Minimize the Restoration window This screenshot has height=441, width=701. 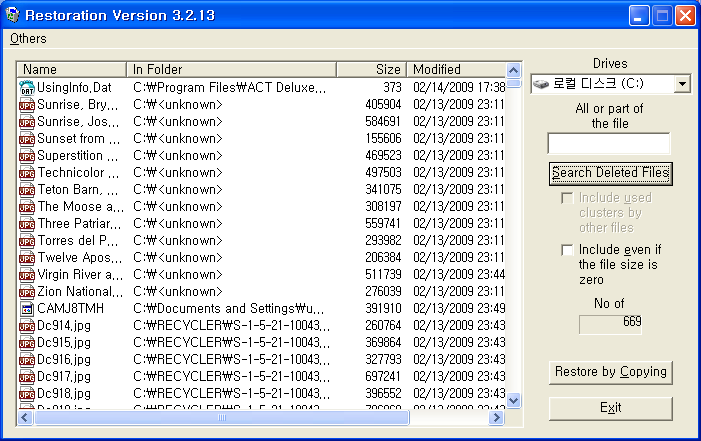click(x=638, y=16)
